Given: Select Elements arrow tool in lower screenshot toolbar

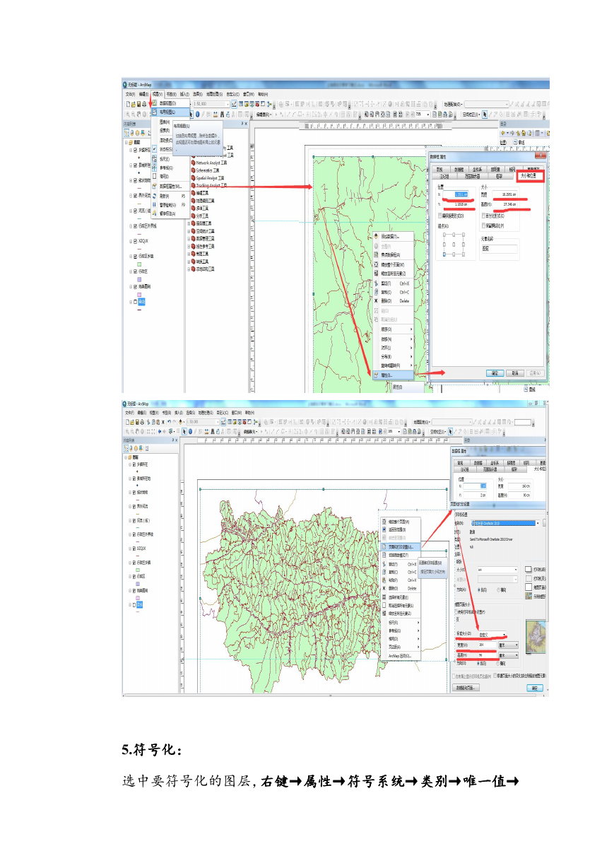Looking at the screenshot, I should click(184, 431).
